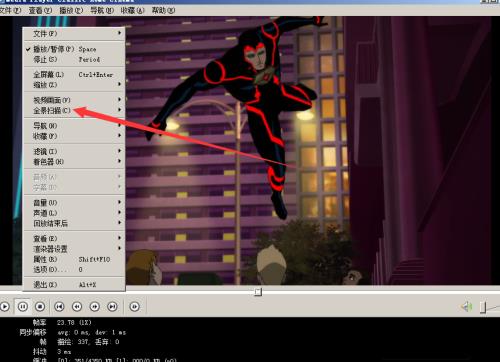This screenshot has width=500, height=362.
Task: Click the fast-forward (increase speed) icon
Action: coord(95,306)
